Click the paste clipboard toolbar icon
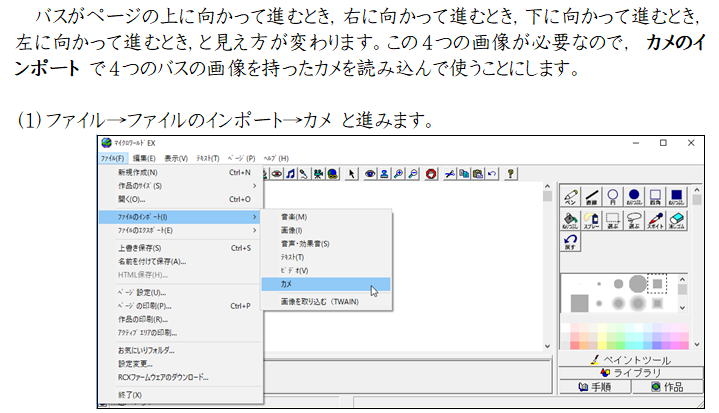The image size is (719, 413). tap(478, 174)
